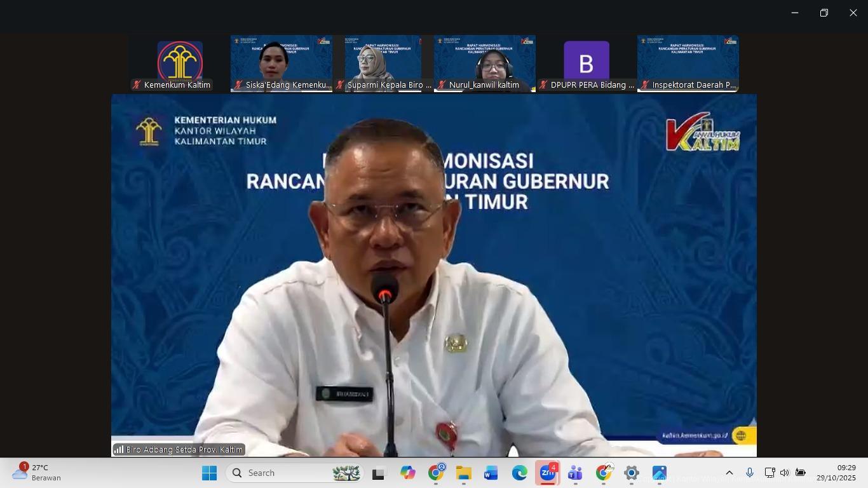Open the clock and date panel

pyautogui.click(x=836, y=473)
